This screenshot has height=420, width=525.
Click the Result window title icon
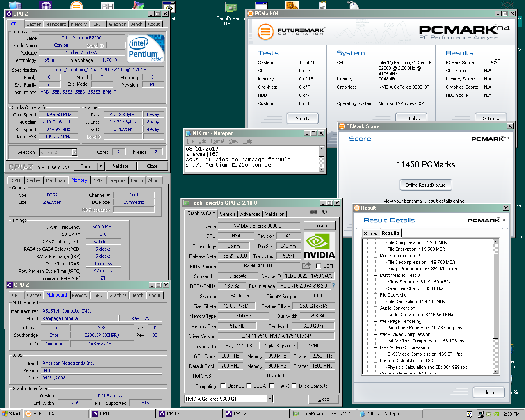point(356,208)
